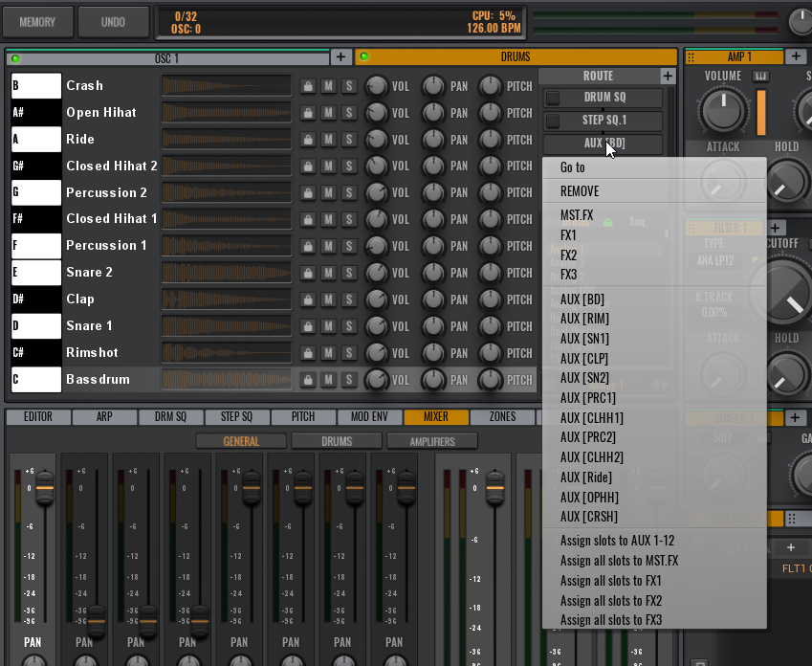Lock the Open Hihat drum slot

(308, 113)
